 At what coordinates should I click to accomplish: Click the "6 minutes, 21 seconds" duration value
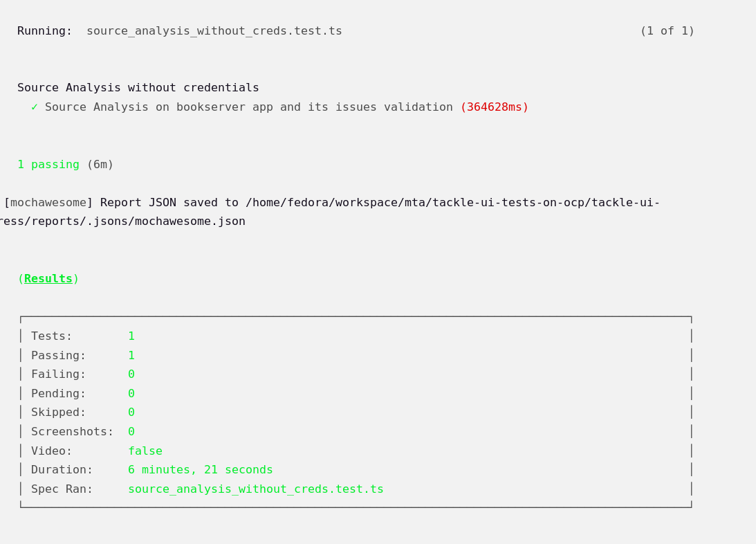pos(200,470)
